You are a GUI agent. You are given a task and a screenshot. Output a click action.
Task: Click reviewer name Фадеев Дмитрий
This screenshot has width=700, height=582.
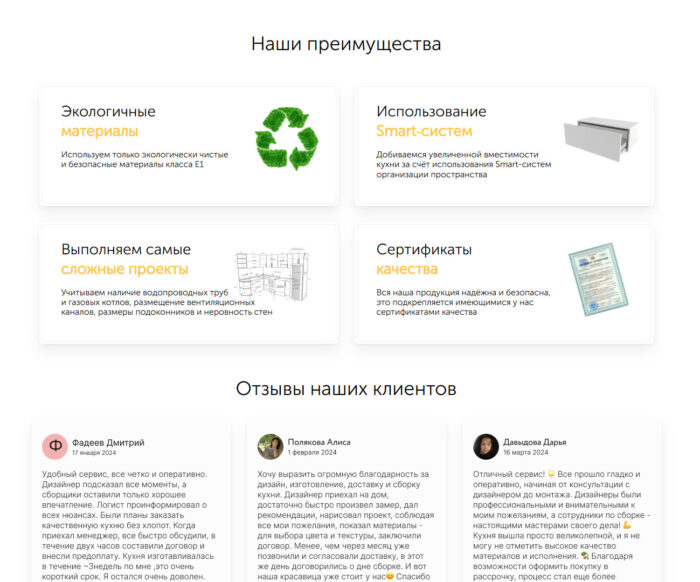click(x=108, y=441)
